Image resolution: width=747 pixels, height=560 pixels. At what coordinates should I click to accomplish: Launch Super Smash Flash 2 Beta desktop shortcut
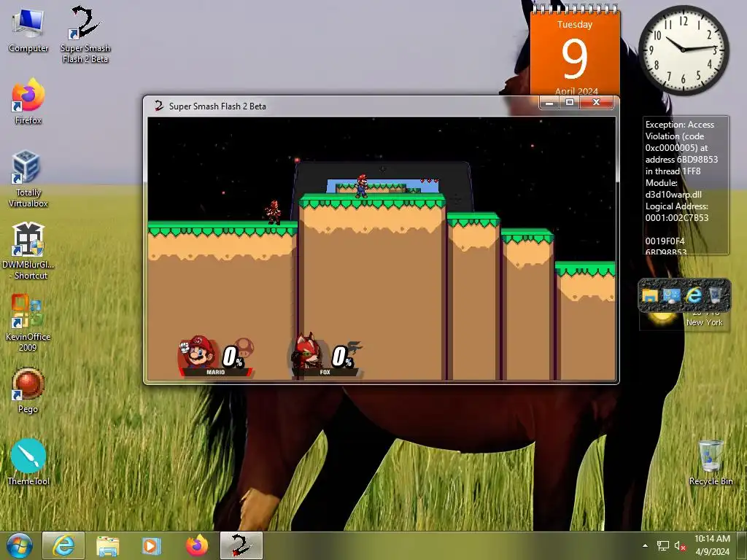[x=85, y=34]
